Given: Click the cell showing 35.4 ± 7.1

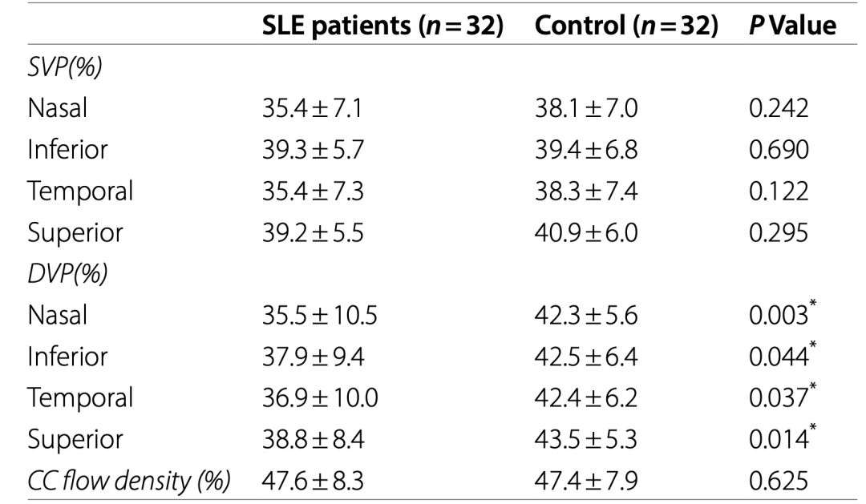Looking at the screenshot, I should 313,109.
